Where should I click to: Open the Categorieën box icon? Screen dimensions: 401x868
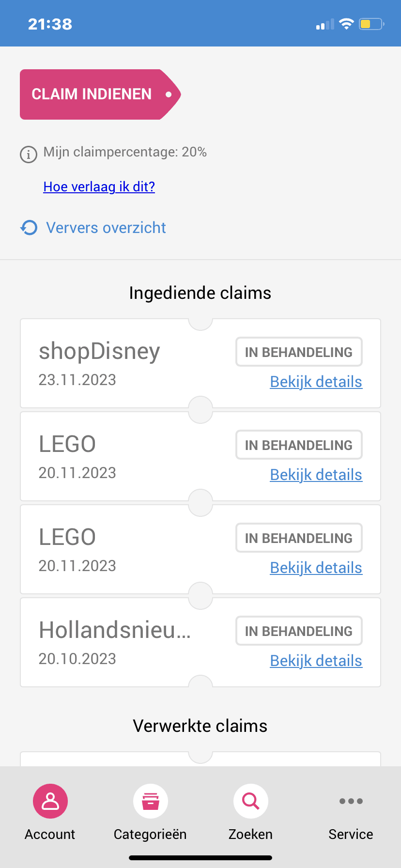pos(151,801)
